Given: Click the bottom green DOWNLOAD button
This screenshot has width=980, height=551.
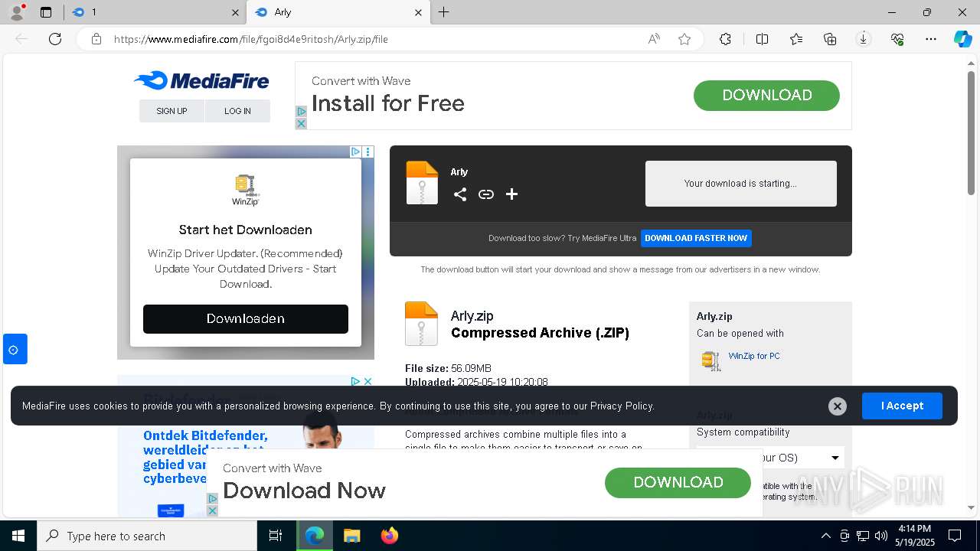Looking at the screenshot, I should (x=678, y=482).
